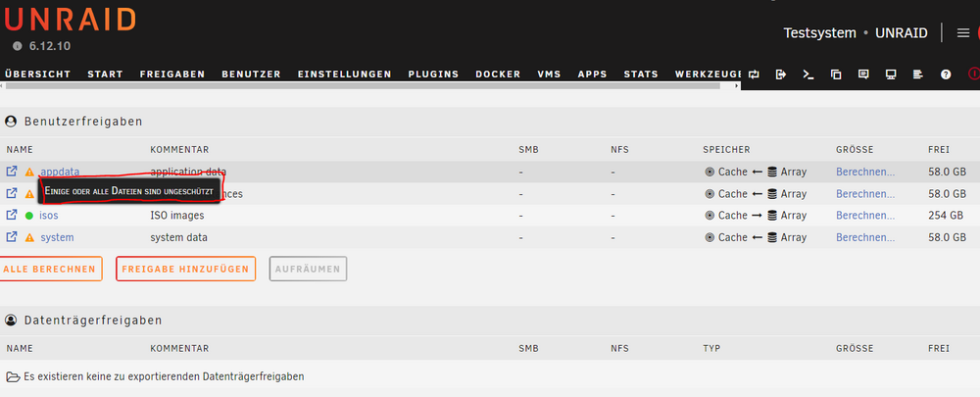Go to the STATS tab
The width and height of the screenshot is (980, 397).
[641, 74]
